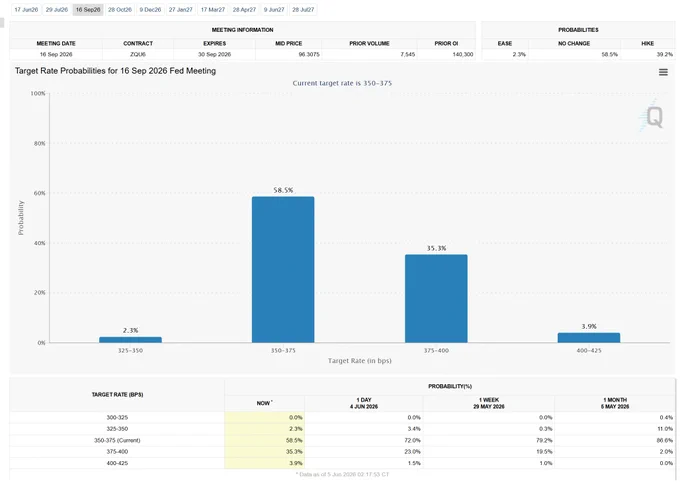Click the TARGET RATE (BPS) table header

(118, 395)
